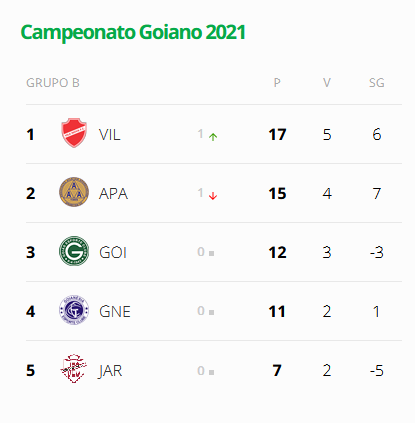
Task: Click the GRUPO B header label
Action: coord(53,83)
